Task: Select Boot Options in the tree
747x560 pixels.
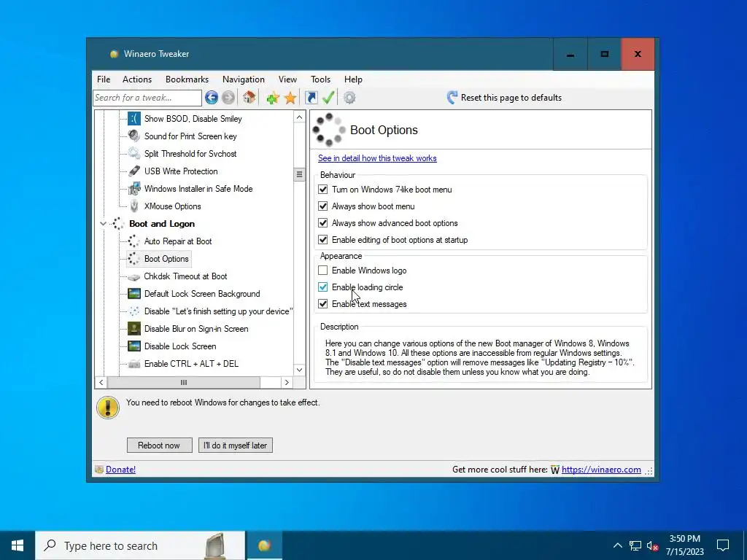Action: pos(166,259)
